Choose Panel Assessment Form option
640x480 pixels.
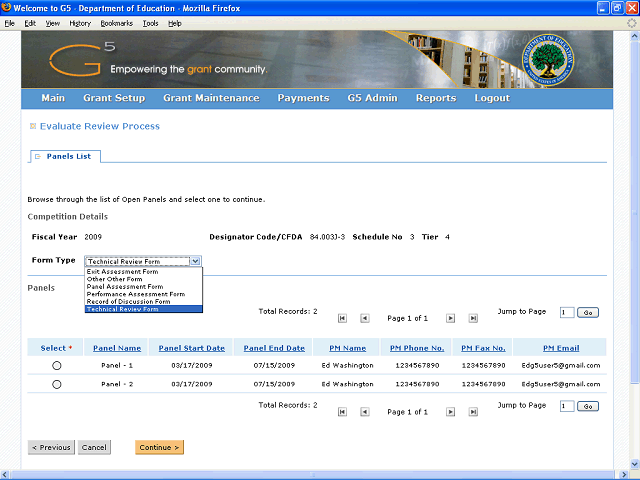(x=143, y=287)
